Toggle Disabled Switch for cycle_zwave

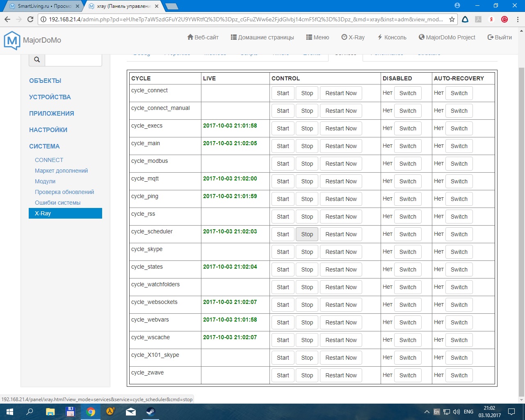coord(408,375)
